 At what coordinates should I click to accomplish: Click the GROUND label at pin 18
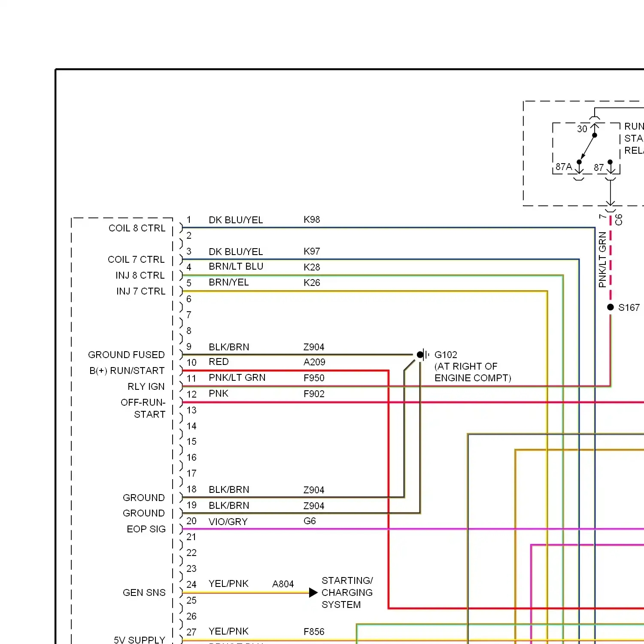[x=144, y=498]
